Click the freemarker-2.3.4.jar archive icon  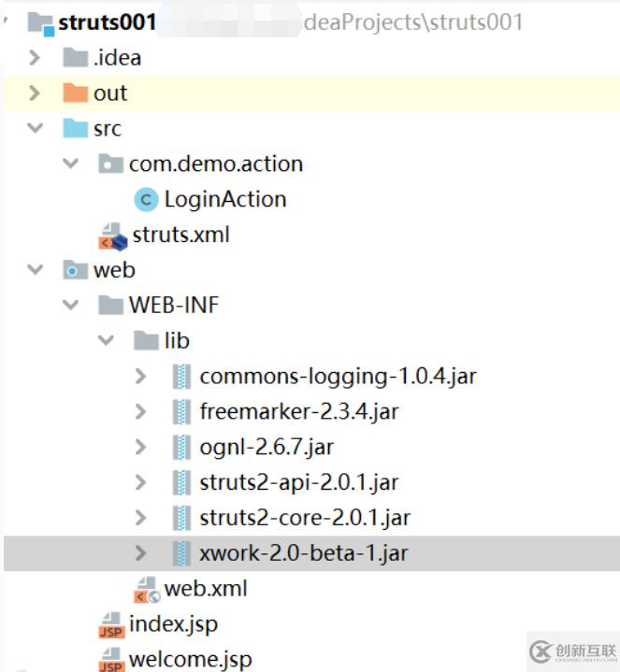pyautogui.click(x=181, y=412)
